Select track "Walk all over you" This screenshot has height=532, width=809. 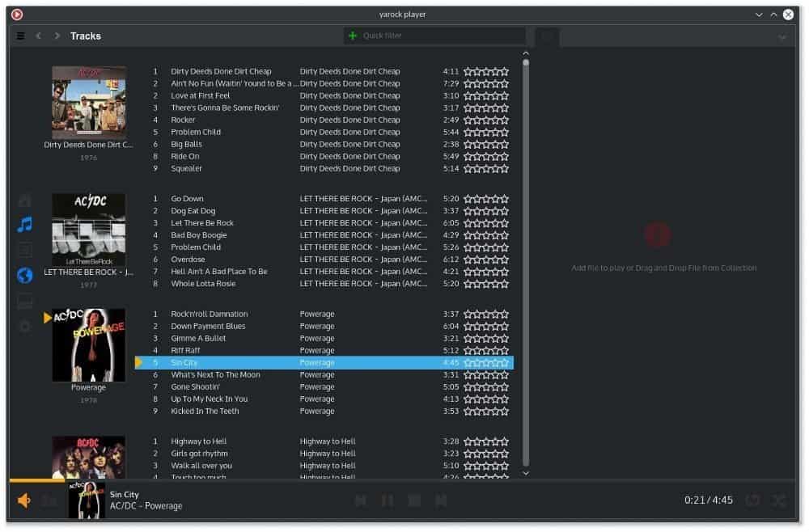click(201, 466)
